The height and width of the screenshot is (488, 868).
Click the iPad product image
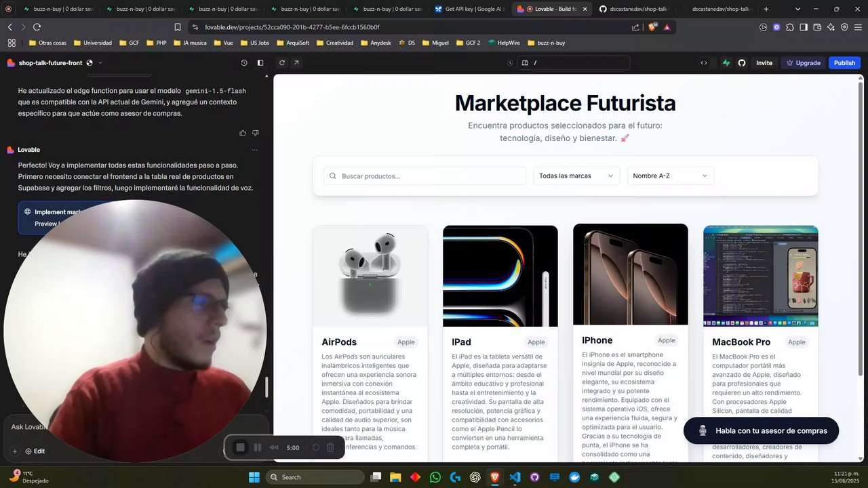[500, 276]
